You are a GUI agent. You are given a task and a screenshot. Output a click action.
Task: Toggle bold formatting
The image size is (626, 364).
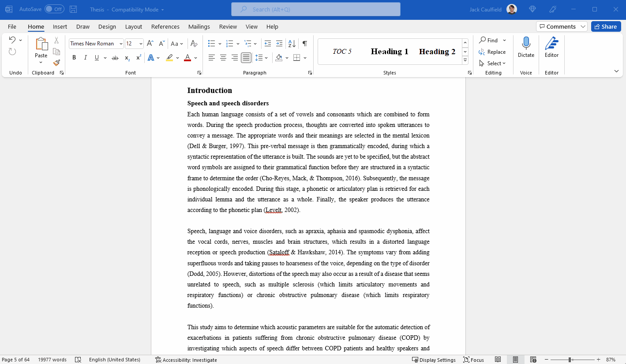click(74, 57)
